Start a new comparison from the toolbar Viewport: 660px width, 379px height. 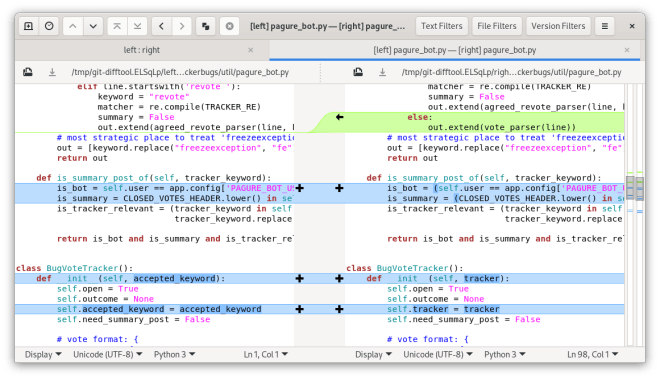pyautogui.click(x=28, y=26)
